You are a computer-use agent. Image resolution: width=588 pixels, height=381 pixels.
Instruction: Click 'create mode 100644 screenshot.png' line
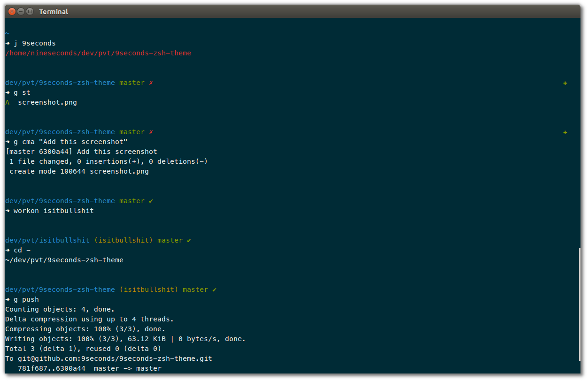pyautogui.click(x=79, y=171)
